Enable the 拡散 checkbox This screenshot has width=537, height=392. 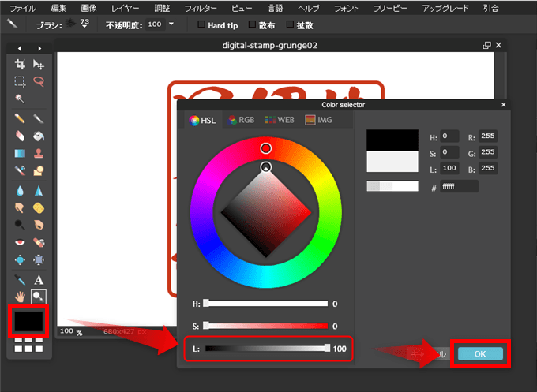(290, 24)
